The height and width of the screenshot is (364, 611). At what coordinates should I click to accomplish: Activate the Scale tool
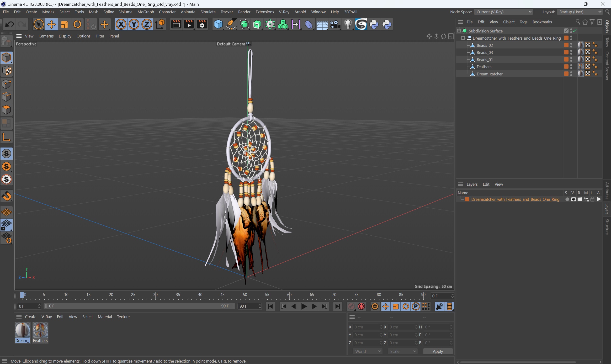tap(64, 25)
